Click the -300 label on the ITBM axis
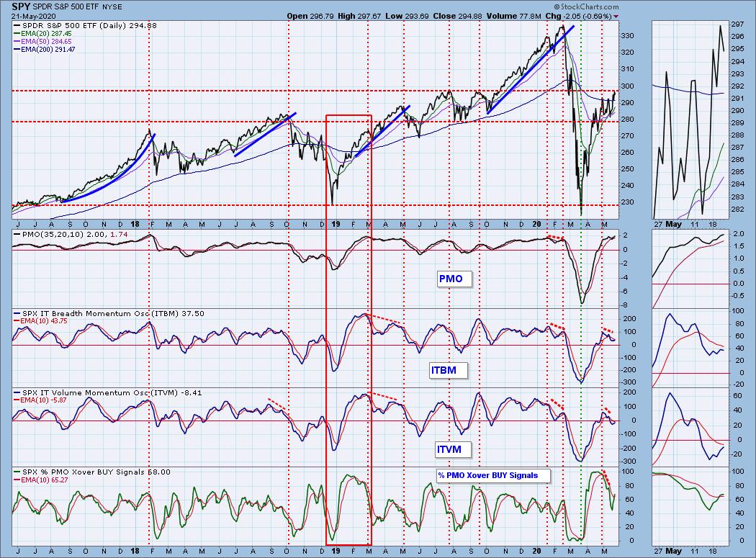Image resolution: width=756 pixels, height=558 pixels. coord(629,382)
